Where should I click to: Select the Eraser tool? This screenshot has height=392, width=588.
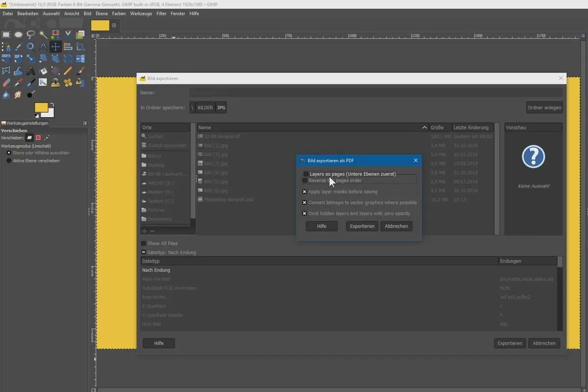click(6, 83)
